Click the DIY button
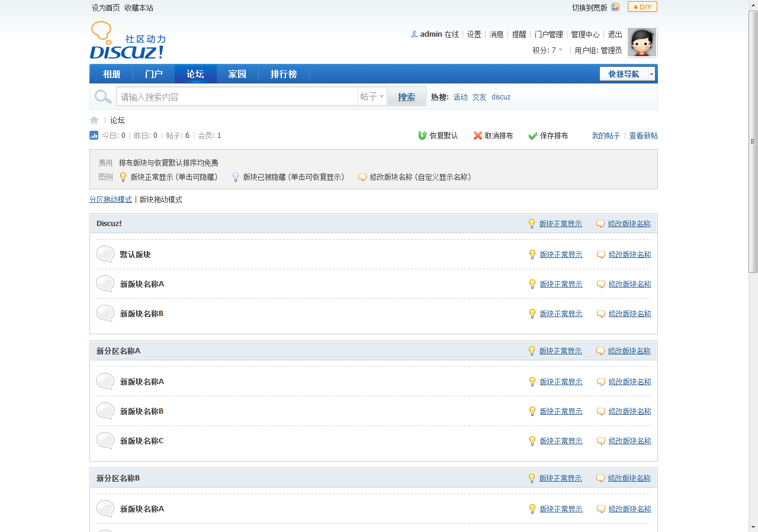 coord(643,7)
